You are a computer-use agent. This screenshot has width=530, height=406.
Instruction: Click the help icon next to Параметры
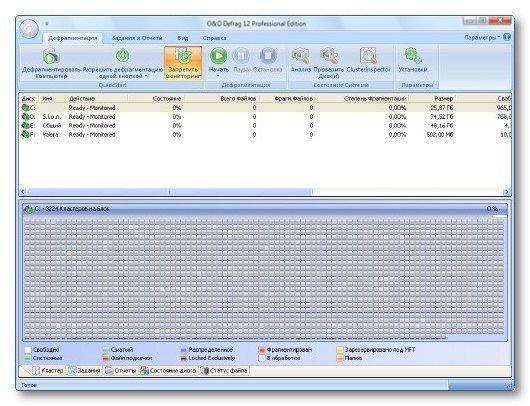507,37
